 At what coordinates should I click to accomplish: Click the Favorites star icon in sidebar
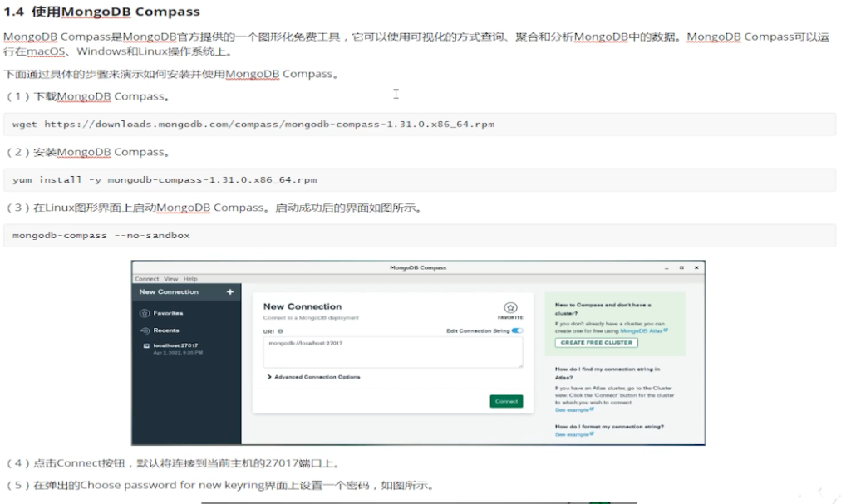click(x=145, y=313)
